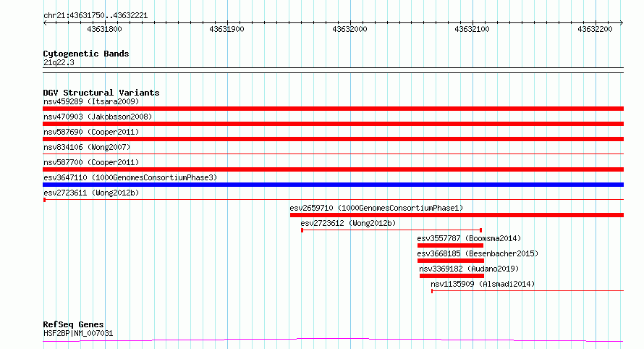Click the thin red line of nsv834106
This screenshot has height=349, width=644.
[333, 154]
